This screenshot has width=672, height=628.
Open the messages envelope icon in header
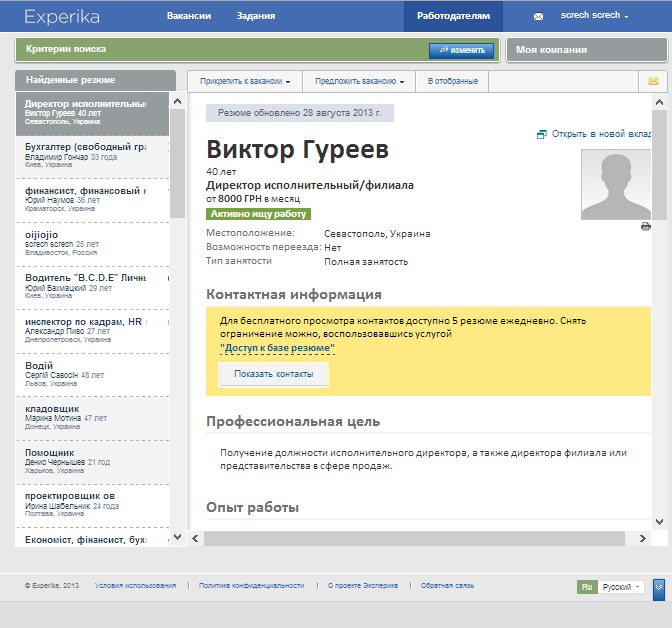click(538, 16)
